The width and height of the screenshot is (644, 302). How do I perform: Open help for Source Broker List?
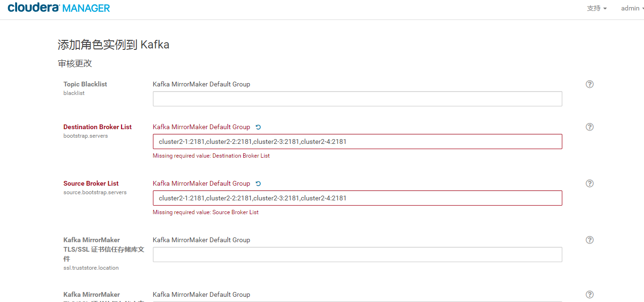pos(590,183)
